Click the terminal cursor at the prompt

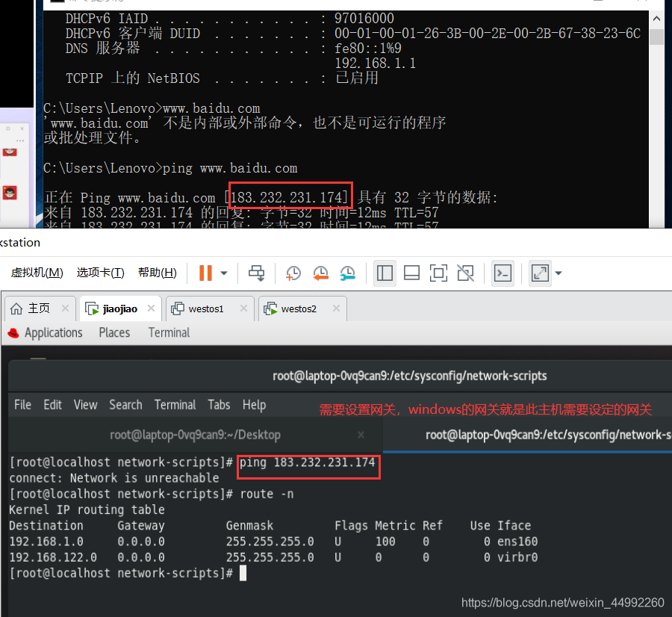tap(243, 573)
